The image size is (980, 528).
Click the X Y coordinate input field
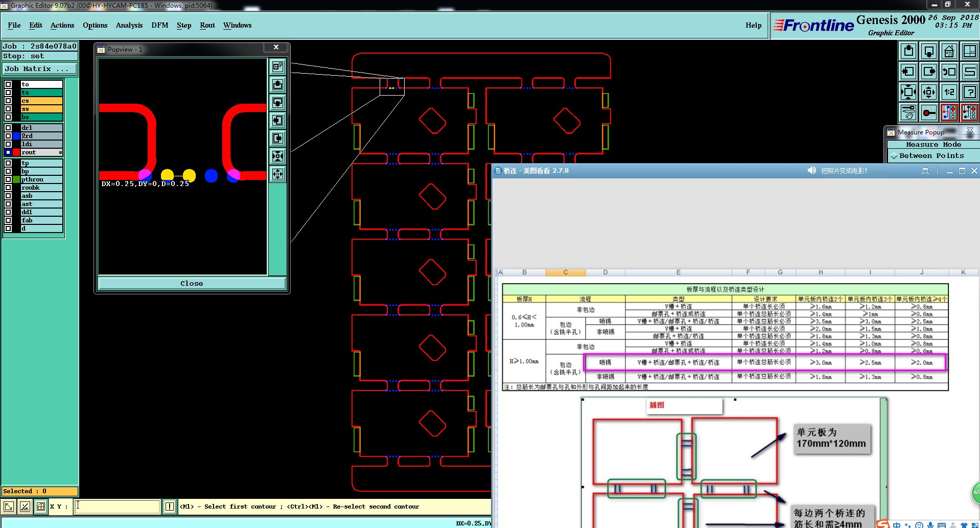pyautogui.click(x=118, y=507)
